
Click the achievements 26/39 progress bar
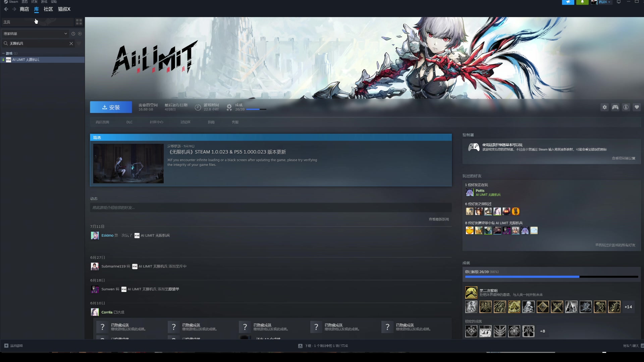click(551, 277)
